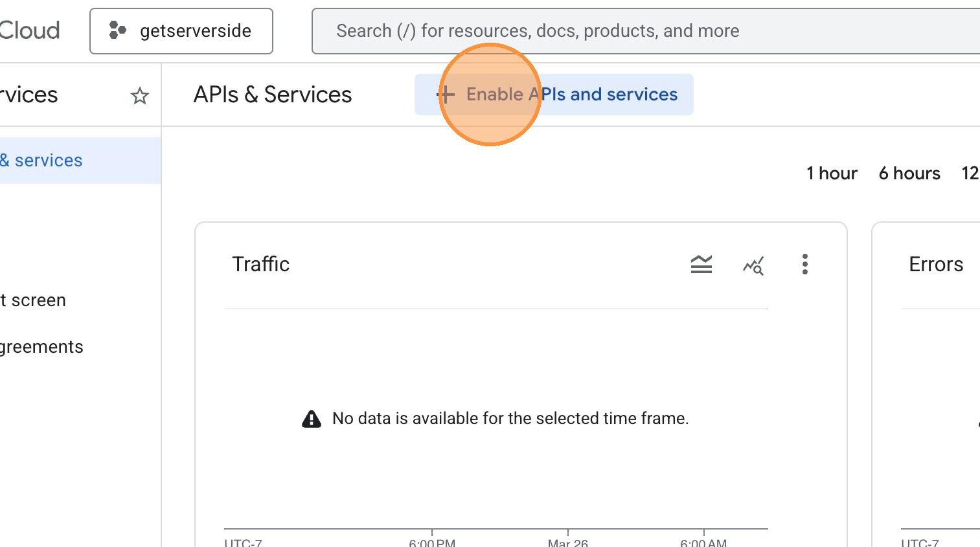Image resolution: width=980 pixels, height=547 pixels.
Task: Select the 6 hours time range
Action: click(909, 173)
